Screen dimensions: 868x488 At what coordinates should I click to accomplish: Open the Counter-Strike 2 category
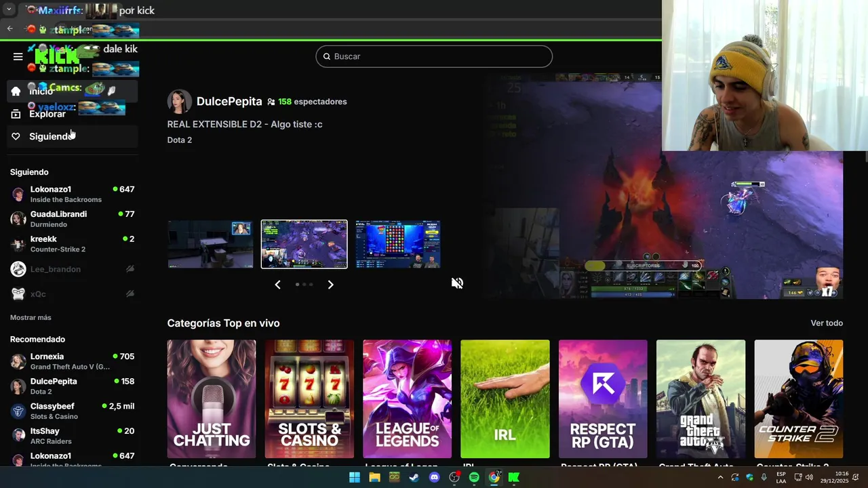pyautogui.click(x=799, y=399)
